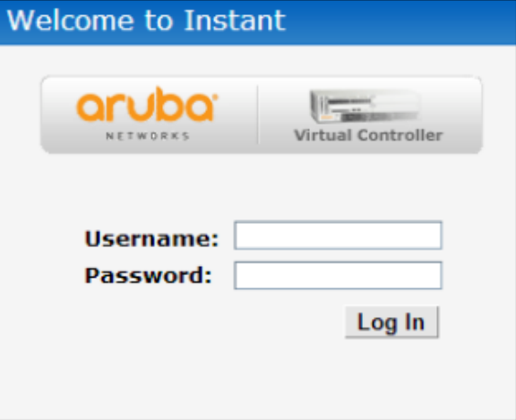Click the letter 'a' at the logo's start

tap(89, 107)
